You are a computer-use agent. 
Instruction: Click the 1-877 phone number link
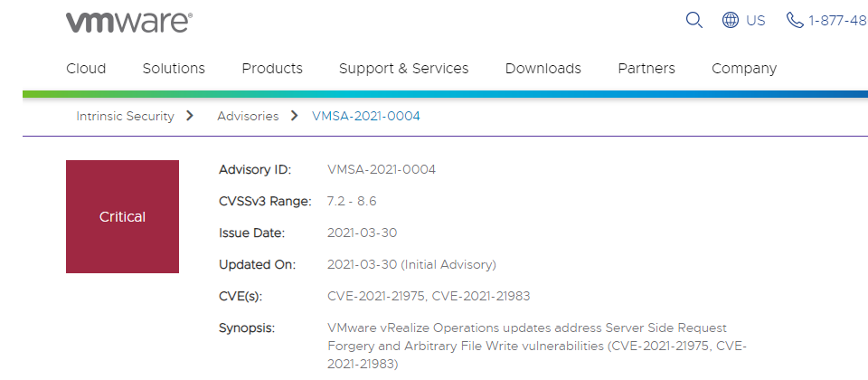point(838,21)
